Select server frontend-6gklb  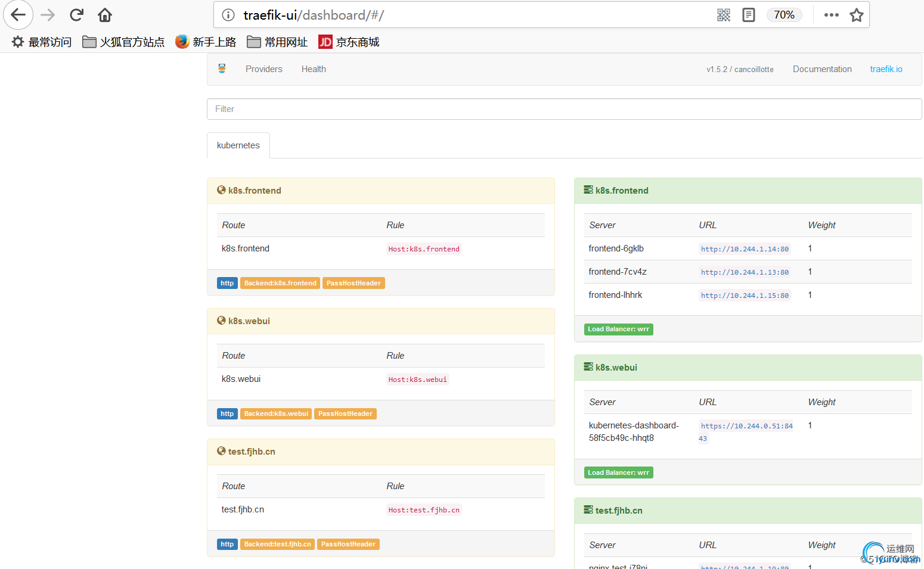pos(616,248)
